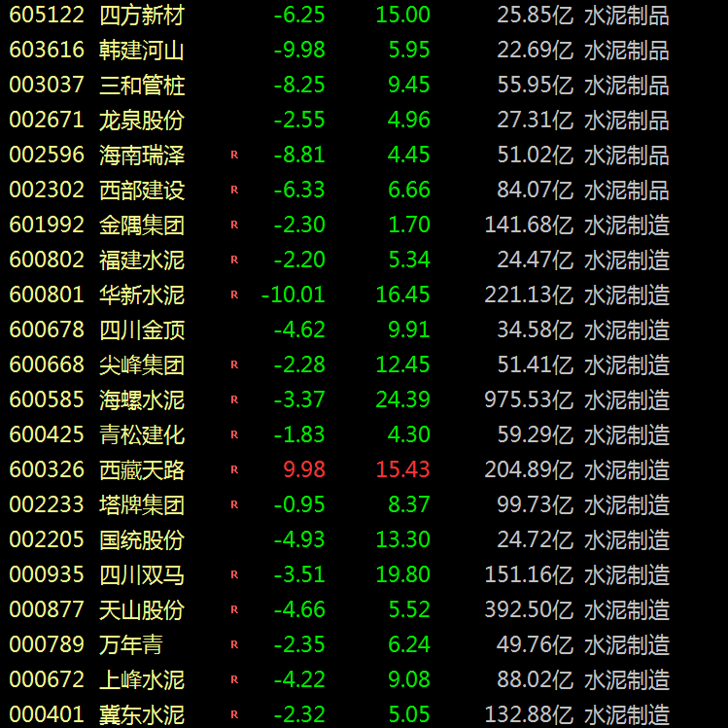Click price 24.39 for 海螺水泥
The height and width of the screenshot is (728, 728).
tap(402, 399)
